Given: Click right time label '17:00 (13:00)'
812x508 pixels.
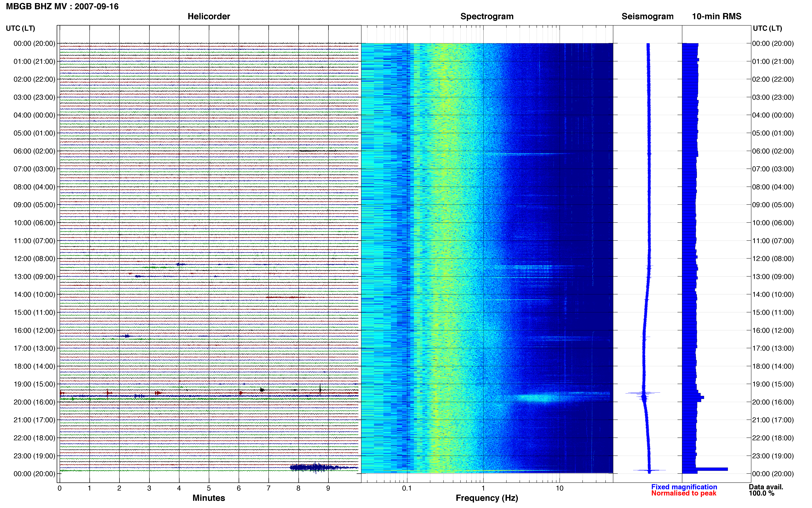Looking at the screenshot, I should point(773,348).
